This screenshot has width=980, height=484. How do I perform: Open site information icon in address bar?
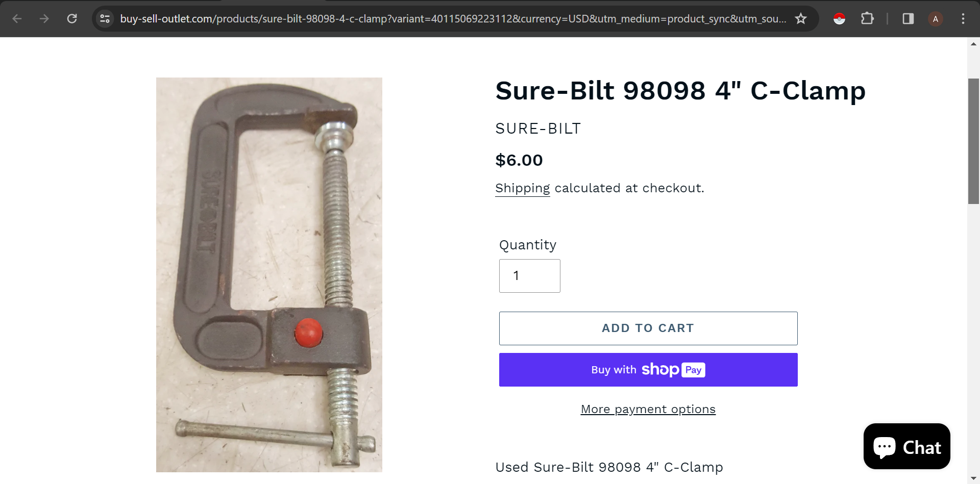coord(105,19)
